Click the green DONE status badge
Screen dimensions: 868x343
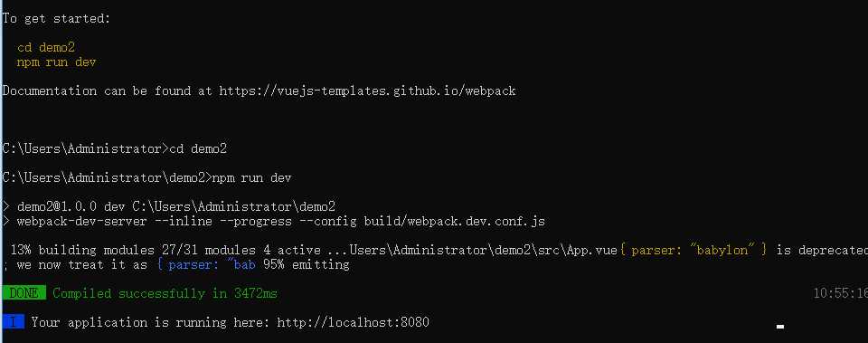click(24, 293)
